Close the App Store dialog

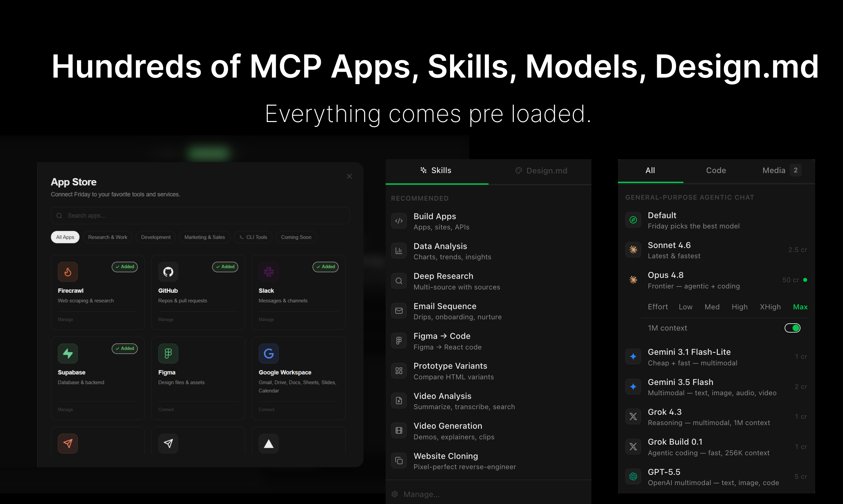(x=349, y=176)
